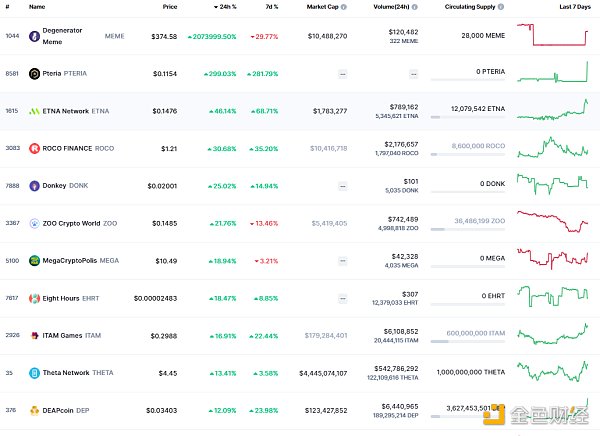Click the Degenerator Meme 7-day chart
Screen dimensions: 600x436
[x=553, y=34]
